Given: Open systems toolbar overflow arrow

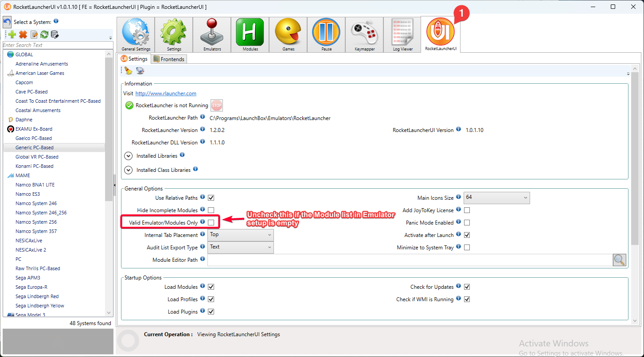Looking at the screenshot, I should coord(110,38).
